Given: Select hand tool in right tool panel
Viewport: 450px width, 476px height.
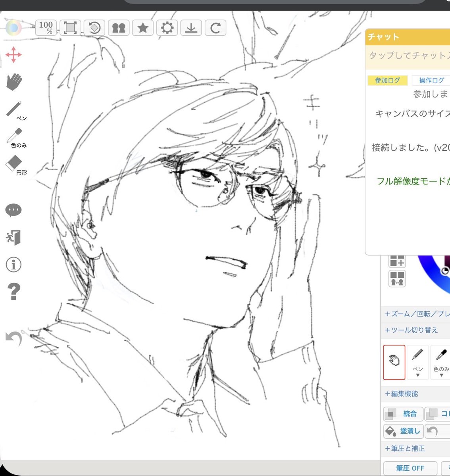Looking at the screenshot, I should (x=394, y=362).
